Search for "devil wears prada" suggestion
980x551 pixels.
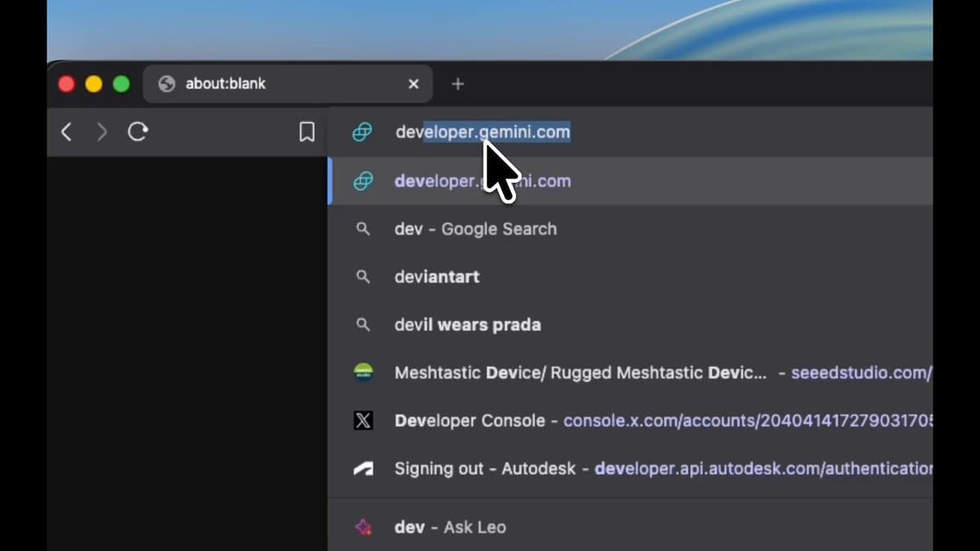click(x=467, y=325)
